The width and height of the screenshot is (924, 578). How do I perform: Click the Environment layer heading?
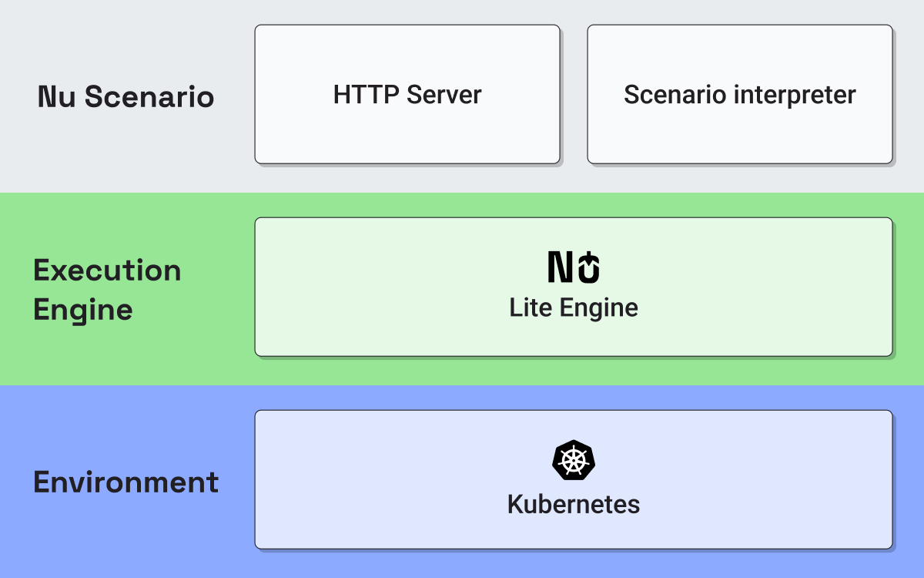click(126, 482)
